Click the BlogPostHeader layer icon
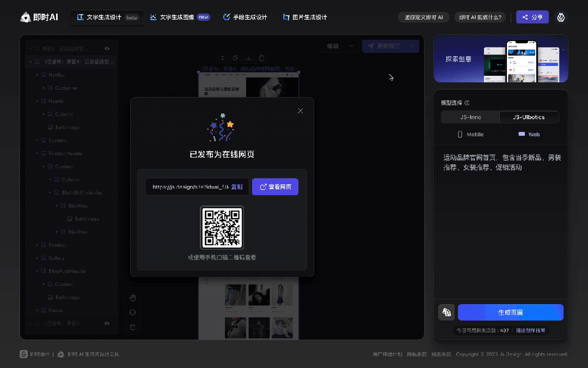The width and height of the screenshot is (588, 368). pos(44,271)
